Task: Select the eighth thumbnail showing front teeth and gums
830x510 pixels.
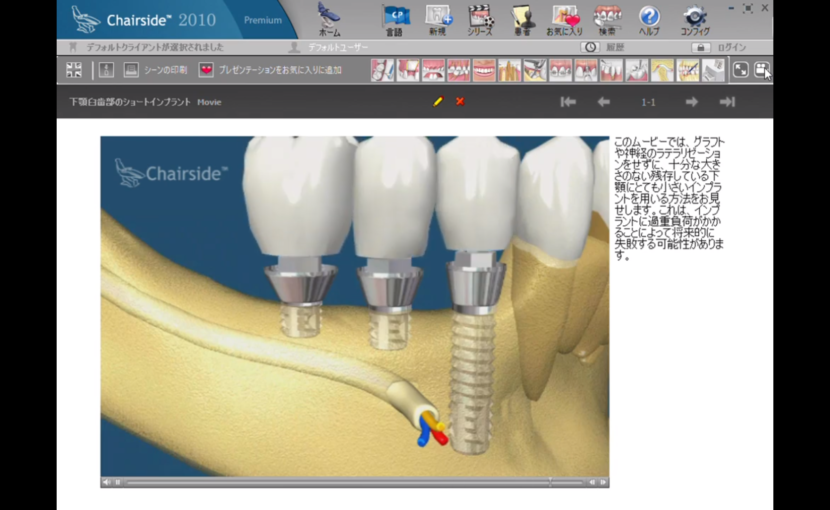Action: (560, 70)
